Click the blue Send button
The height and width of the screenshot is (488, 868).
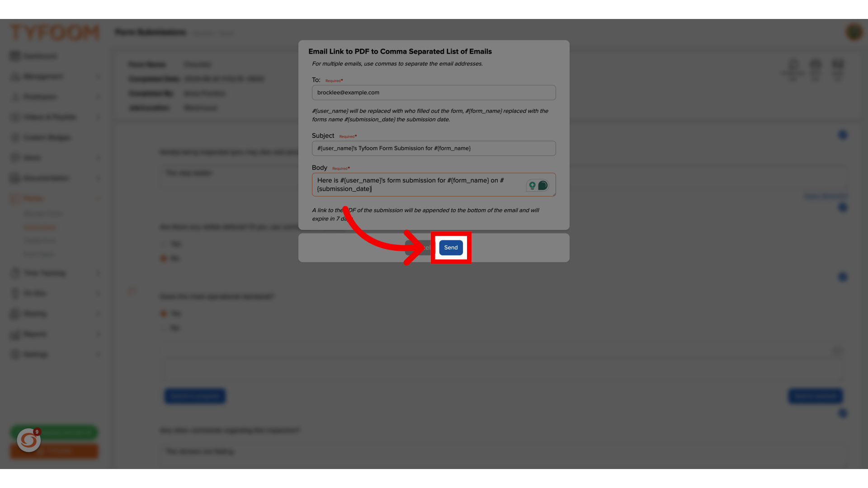click(451, 248)
